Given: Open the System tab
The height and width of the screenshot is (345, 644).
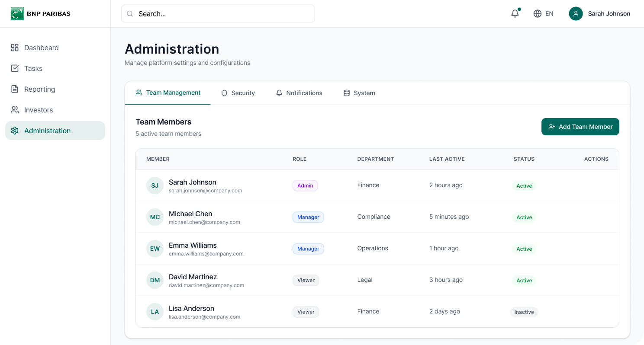Looking at the screenshot, I should (x=359, y=93).
